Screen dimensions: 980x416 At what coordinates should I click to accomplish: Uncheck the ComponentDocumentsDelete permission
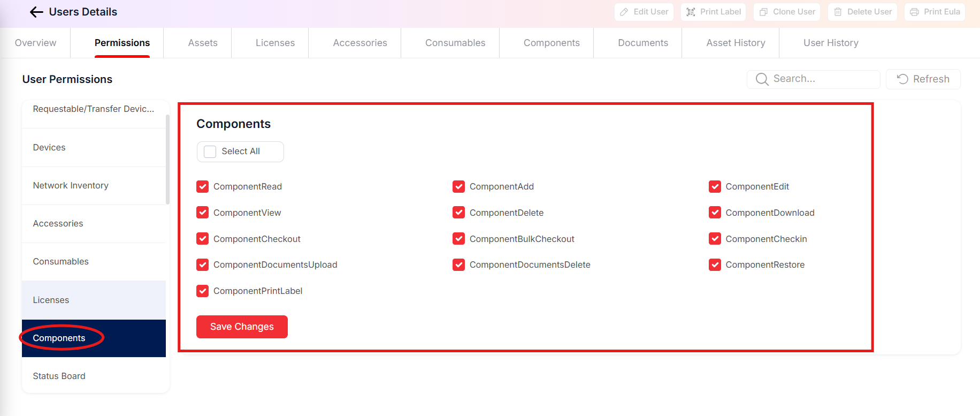458,264
